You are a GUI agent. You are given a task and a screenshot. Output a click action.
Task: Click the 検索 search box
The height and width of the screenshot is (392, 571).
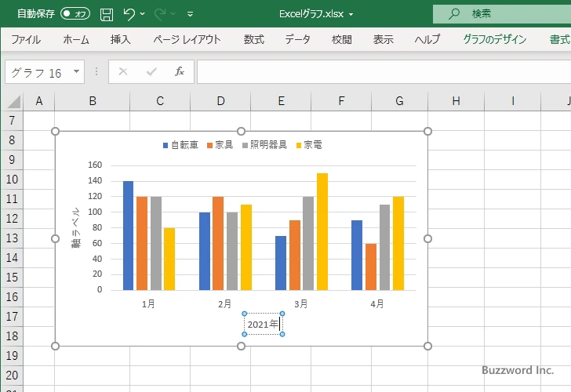(x=502, y=14)
